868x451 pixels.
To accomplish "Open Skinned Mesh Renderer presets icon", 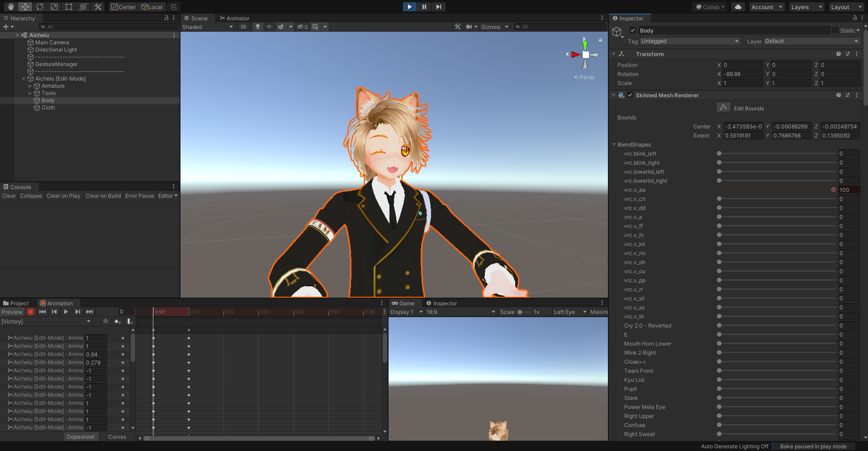I will point(848,95).
